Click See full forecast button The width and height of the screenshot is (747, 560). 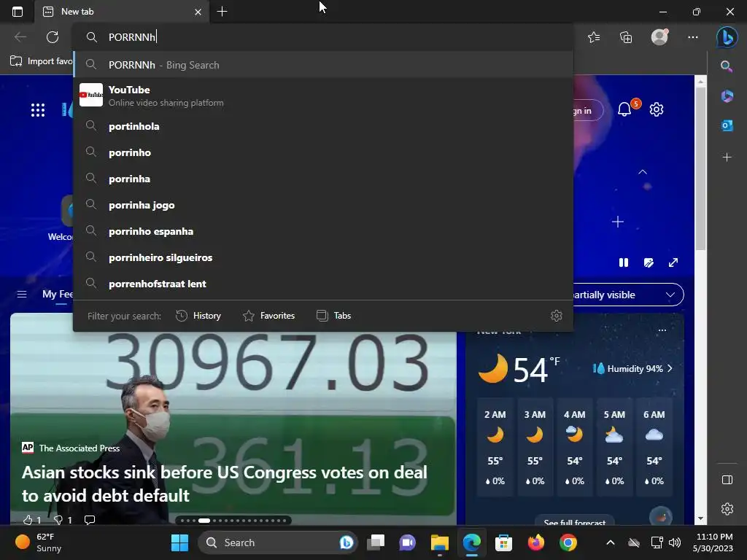pyautogui.click(x=575, y=521)
